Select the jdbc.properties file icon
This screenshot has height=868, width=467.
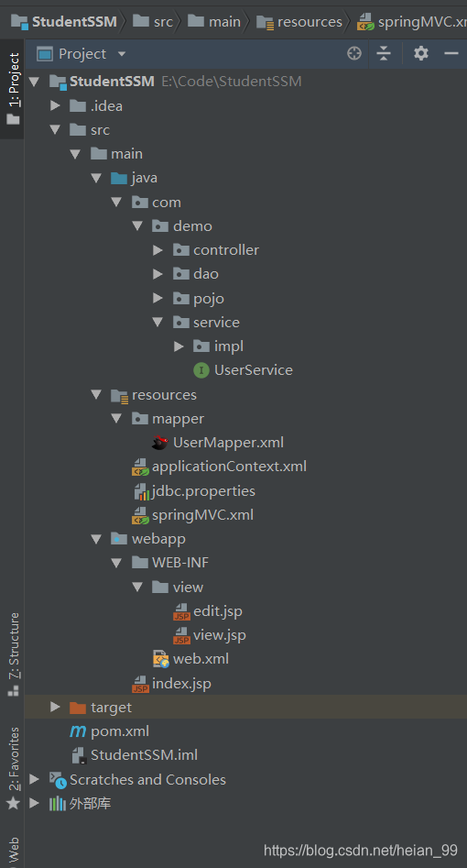[141, 491]
